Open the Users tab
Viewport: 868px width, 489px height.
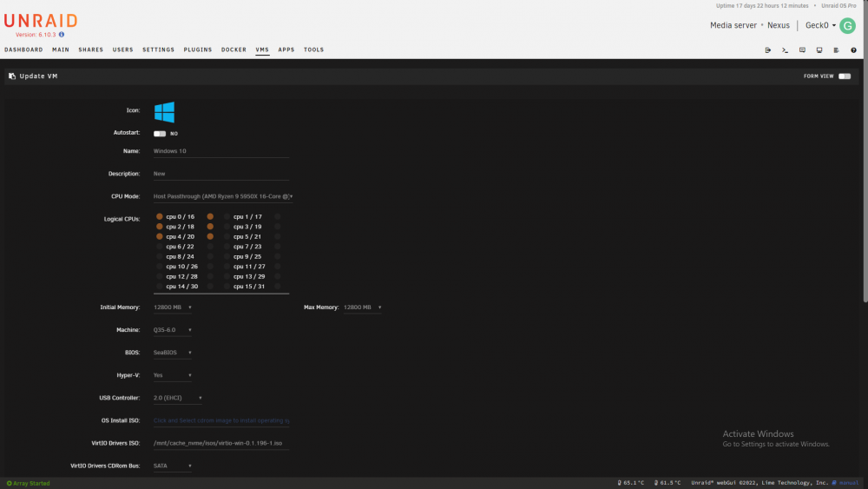[x=123, y=50]
